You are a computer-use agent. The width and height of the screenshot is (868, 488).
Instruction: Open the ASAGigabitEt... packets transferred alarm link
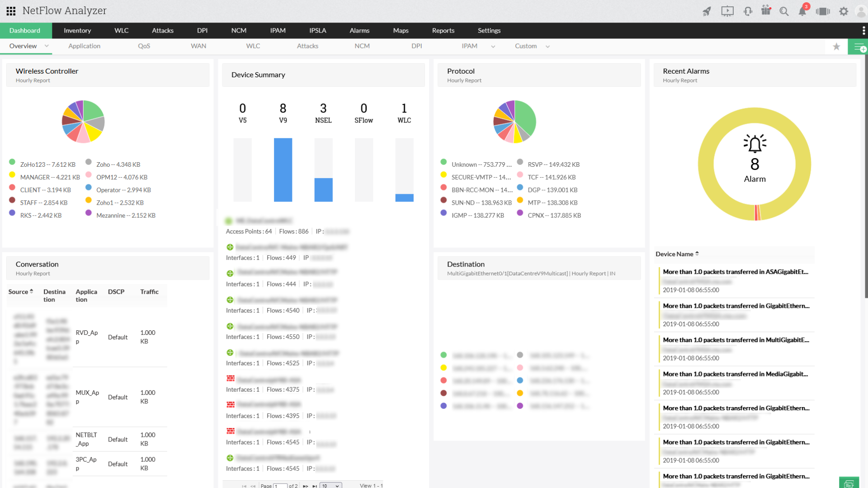(735, 272)
